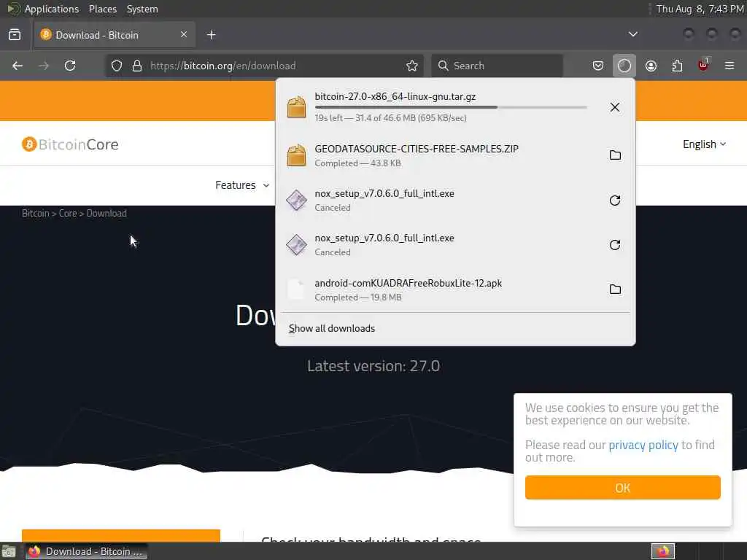Open a new tab with plus button
The height and width of the screenshot is (560, 747).
click(211, 35)
